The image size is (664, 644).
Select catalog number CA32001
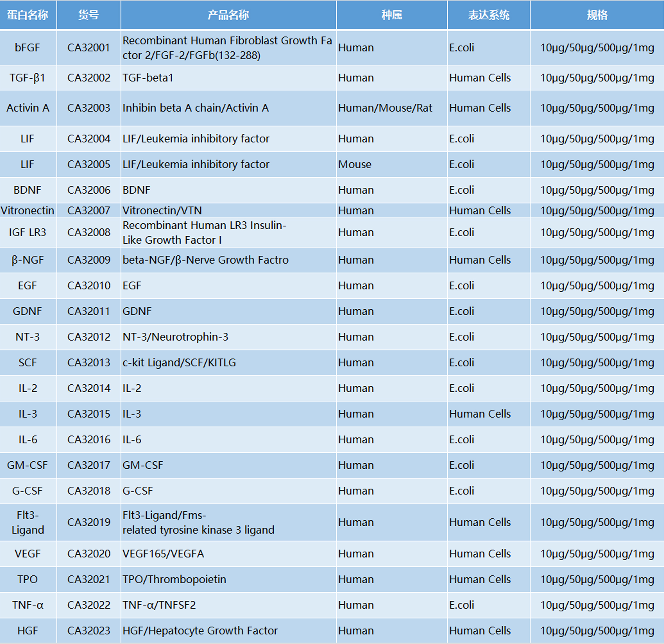(89, 48)
